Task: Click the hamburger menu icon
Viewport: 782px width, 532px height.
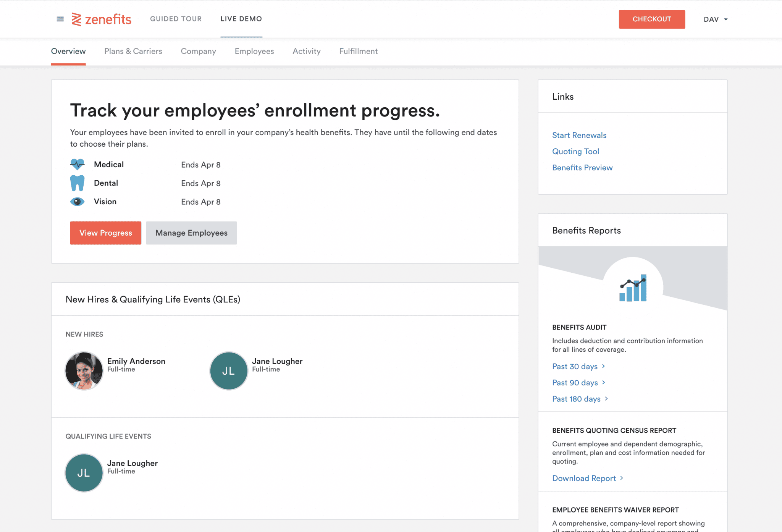Action: click(x=60, y=18)
